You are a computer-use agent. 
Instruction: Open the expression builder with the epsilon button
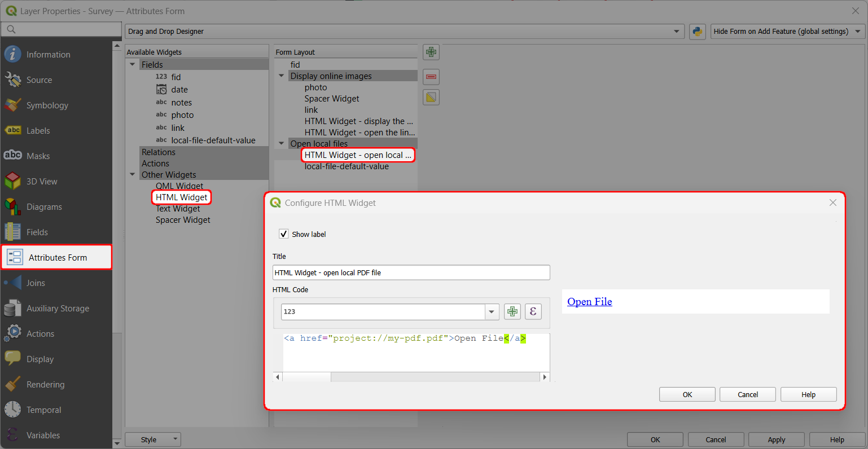(533, 311)
